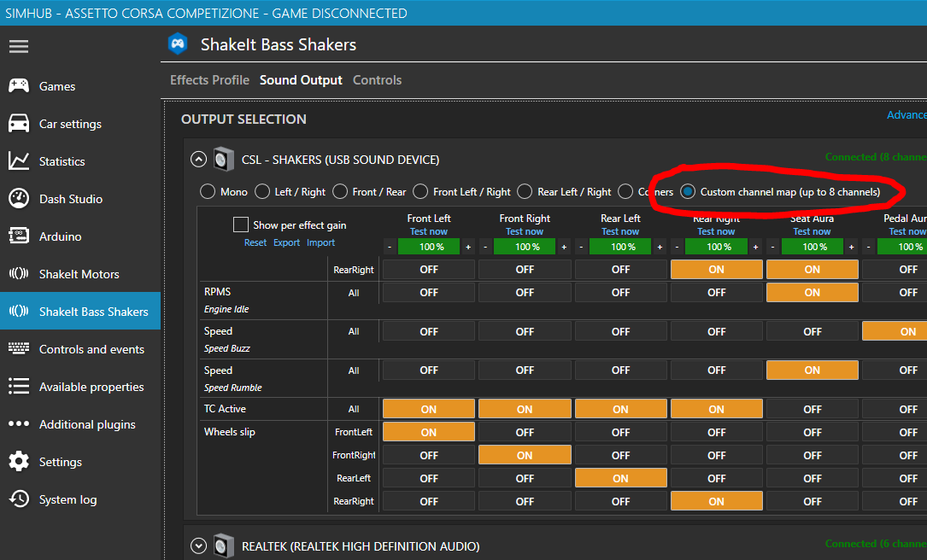Click the Realtek speaker device icon
Viewport: 927px width, 560px height.
[x=224, y=545]
